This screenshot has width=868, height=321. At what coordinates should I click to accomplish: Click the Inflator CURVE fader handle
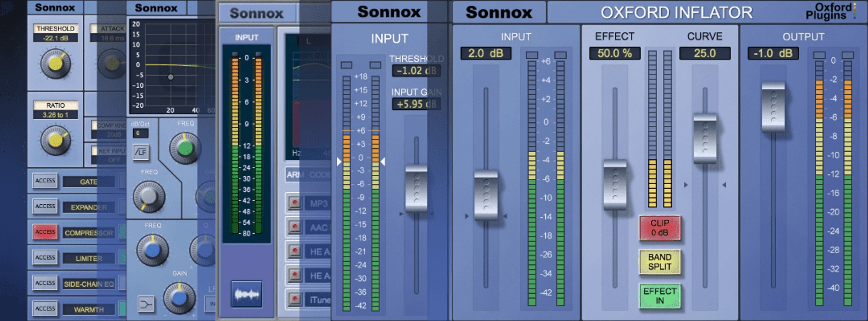(x=705, y=139)
